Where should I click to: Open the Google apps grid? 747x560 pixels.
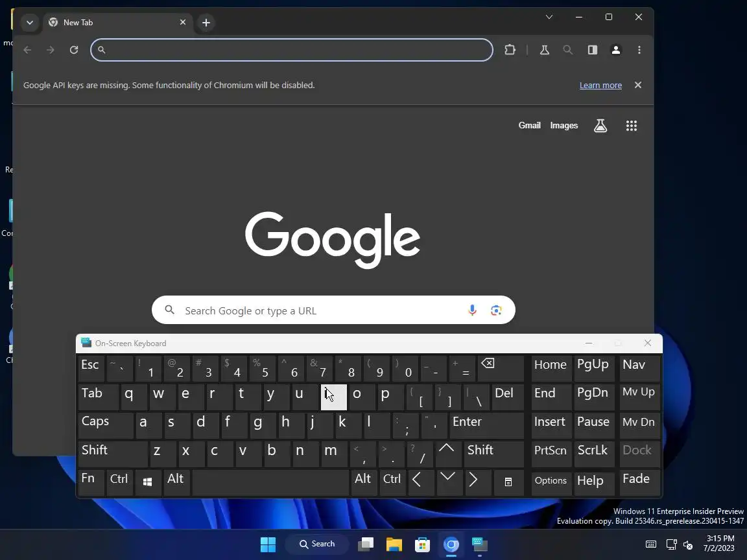[x=631, y=126]
